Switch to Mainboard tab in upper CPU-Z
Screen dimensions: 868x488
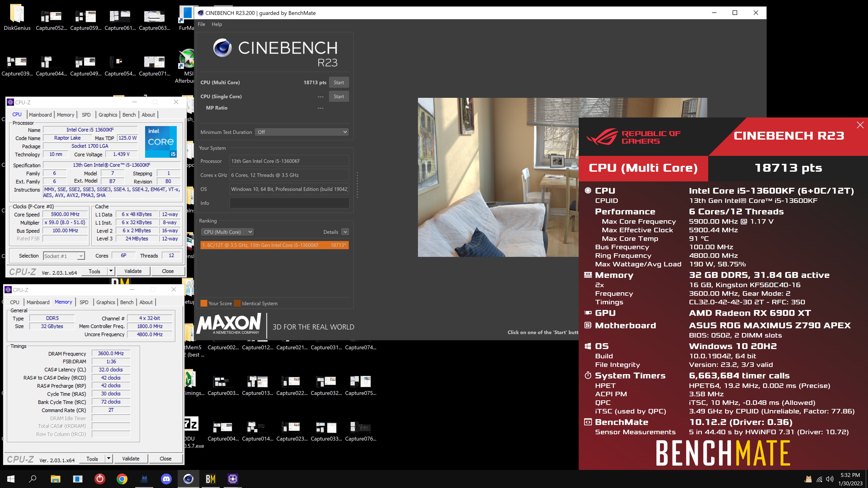click(x=40, y=115)
